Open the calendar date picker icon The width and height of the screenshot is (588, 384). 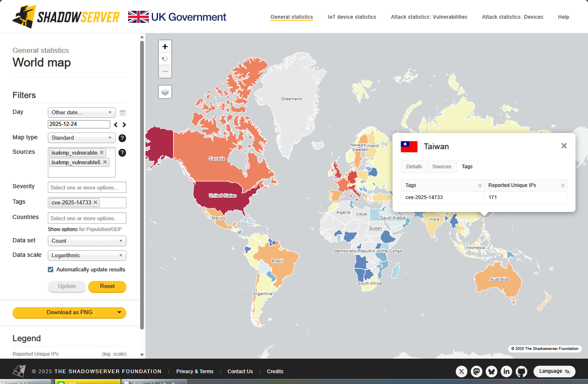point(123,113)
